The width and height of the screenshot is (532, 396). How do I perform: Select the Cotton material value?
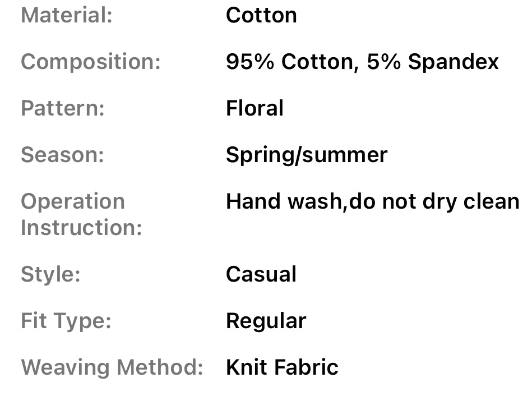pyautogui.click(x=261, y=15)
